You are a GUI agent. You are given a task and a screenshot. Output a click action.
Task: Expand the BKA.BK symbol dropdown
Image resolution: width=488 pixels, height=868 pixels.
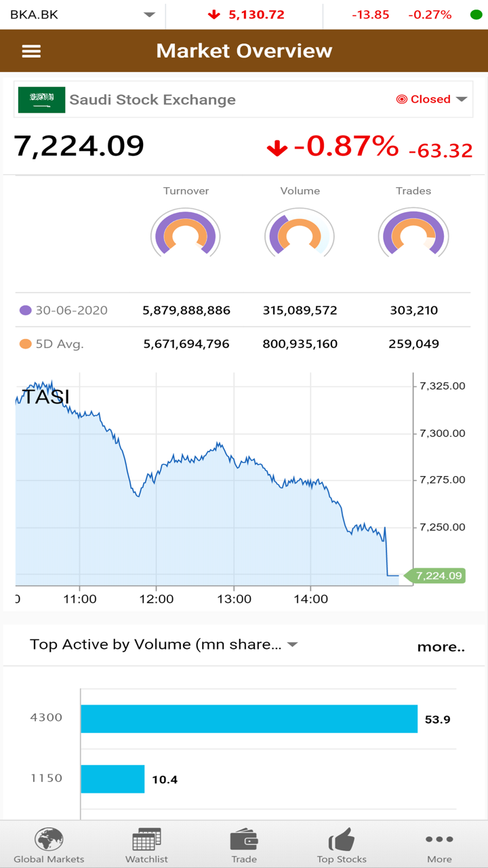150,15
